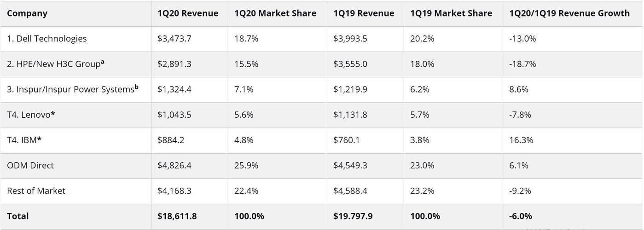Click Lenovo market share 5.6%

[x=244, y=115]
